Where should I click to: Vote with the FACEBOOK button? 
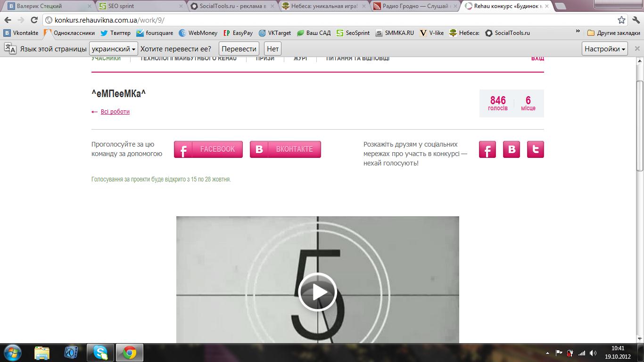point(208,149)
